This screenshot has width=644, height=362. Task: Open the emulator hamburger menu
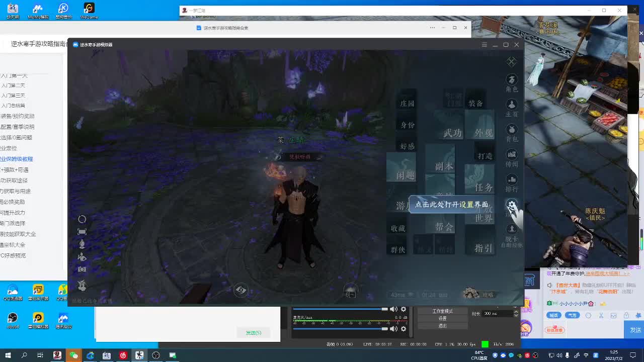[x=485, y=45]
